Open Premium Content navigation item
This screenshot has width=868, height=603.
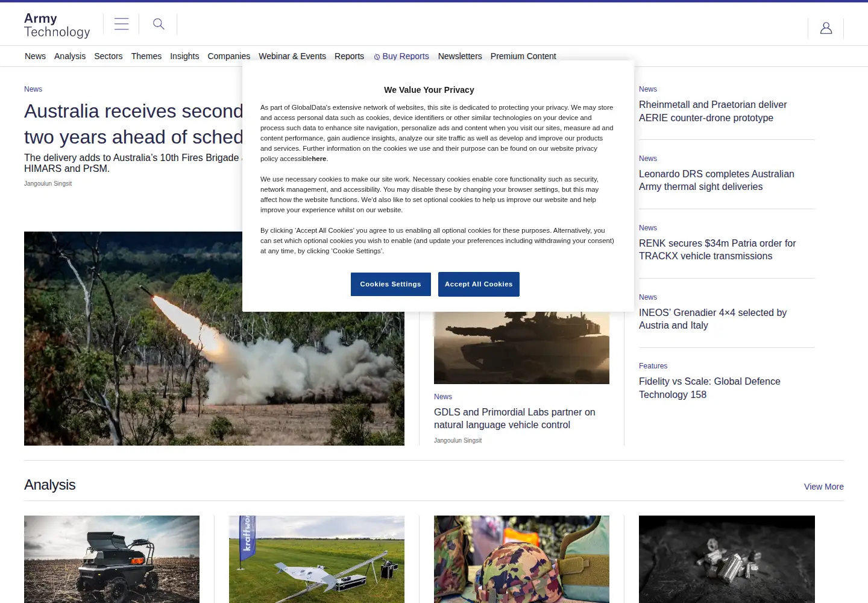(x=523, y=56)
